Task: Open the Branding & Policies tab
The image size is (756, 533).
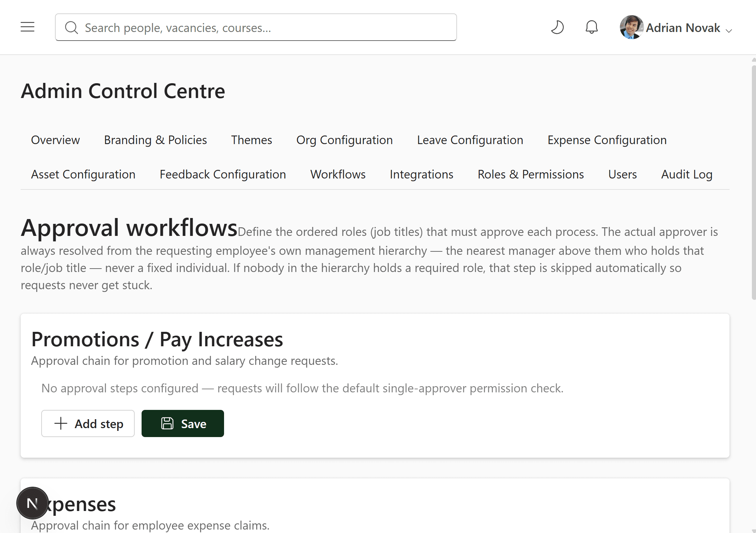Action: [155, 140]
